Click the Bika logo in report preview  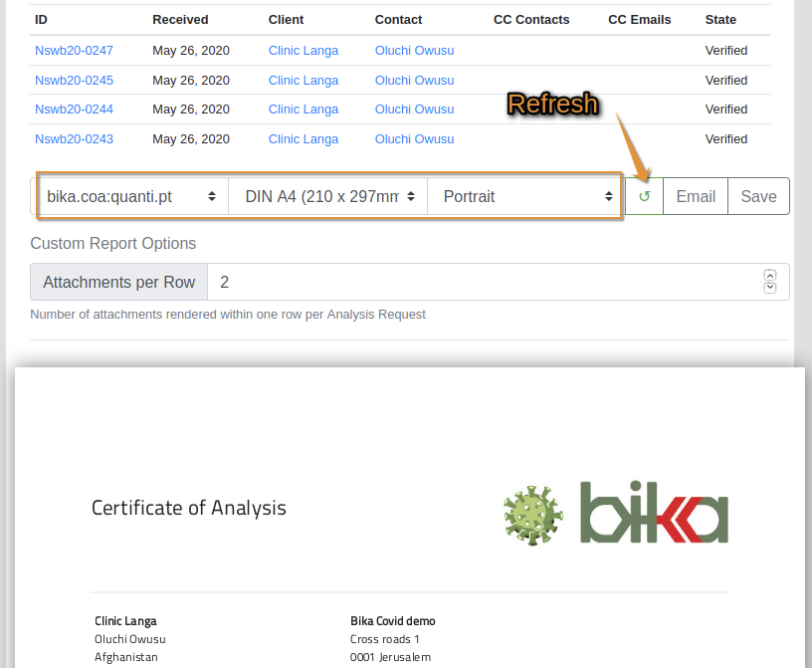point(654,513)
